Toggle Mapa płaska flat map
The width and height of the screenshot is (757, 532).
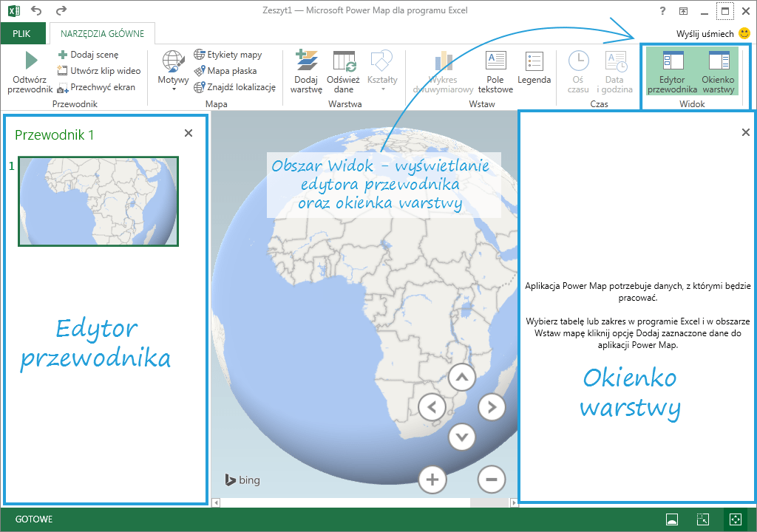click(225, 71)
